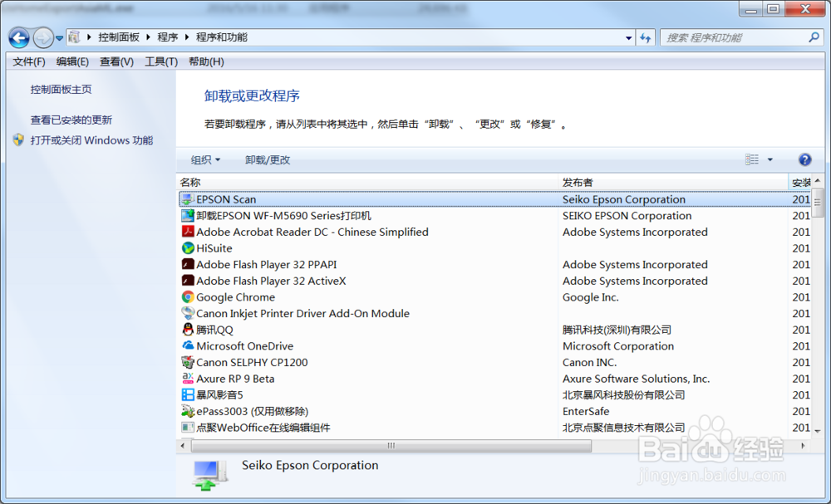Open the 文件(F) menu
Image resolution: width=831 pixels, height=504 pixels.
pyautogui.click(x=29, y=62)
